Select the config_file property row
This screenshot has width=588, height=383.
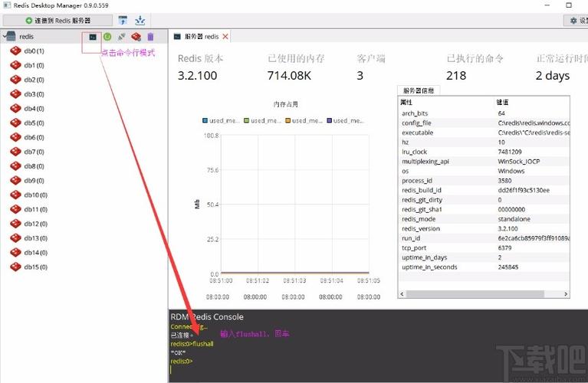click(x=485, y=123)
